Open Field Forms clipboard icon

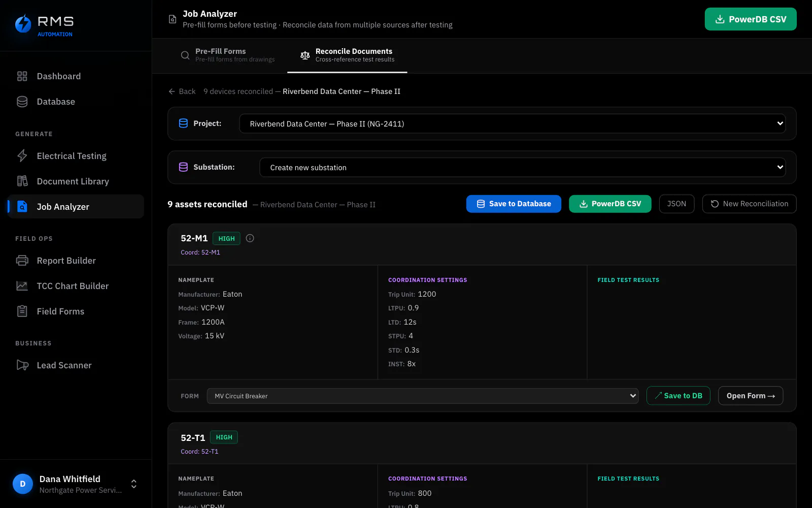tap(22, 311)
